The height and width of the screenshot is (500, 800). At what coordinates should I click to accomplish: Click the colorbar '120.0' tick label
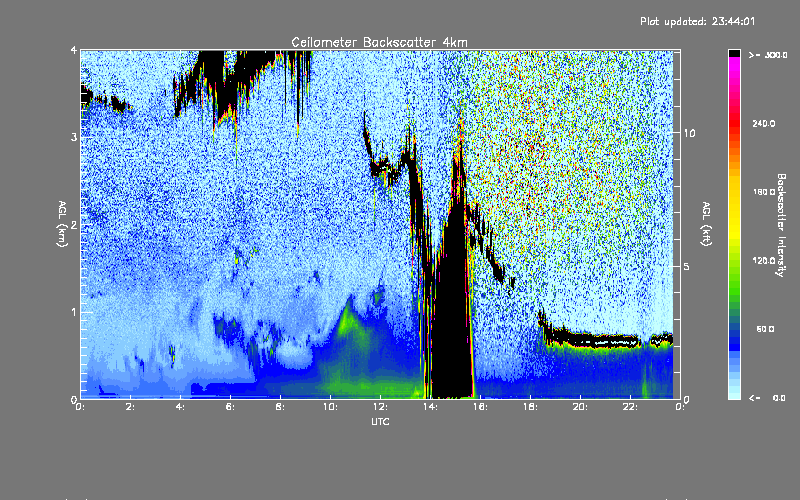[764, 260]
